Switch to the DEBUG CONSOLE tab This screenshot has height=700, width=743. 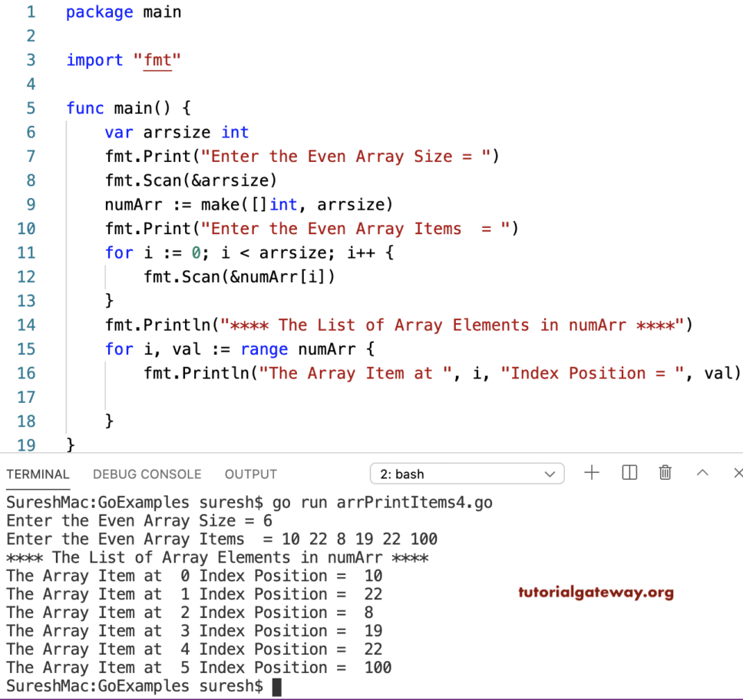click(147, 474)
